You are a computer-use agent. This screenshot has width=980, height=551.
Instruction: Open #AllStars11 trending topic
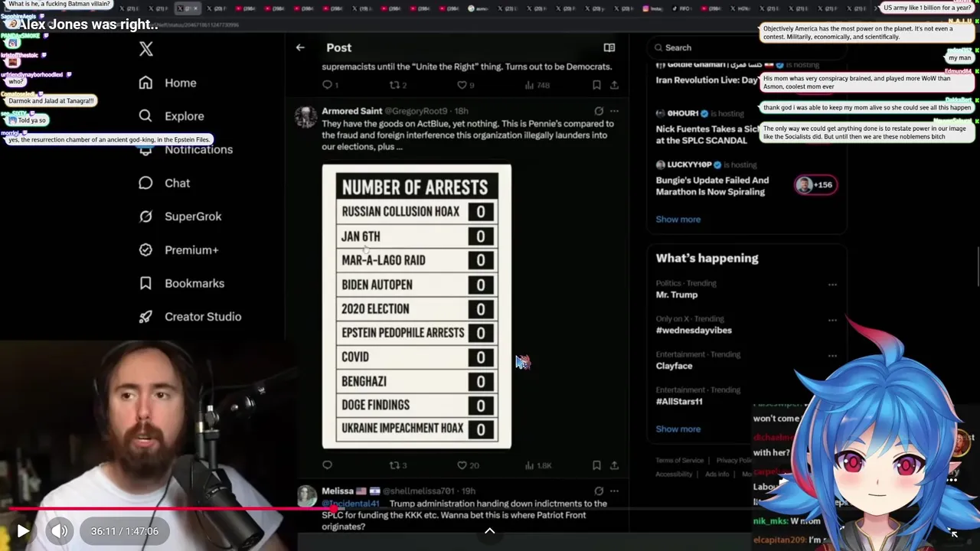point(679,401)
